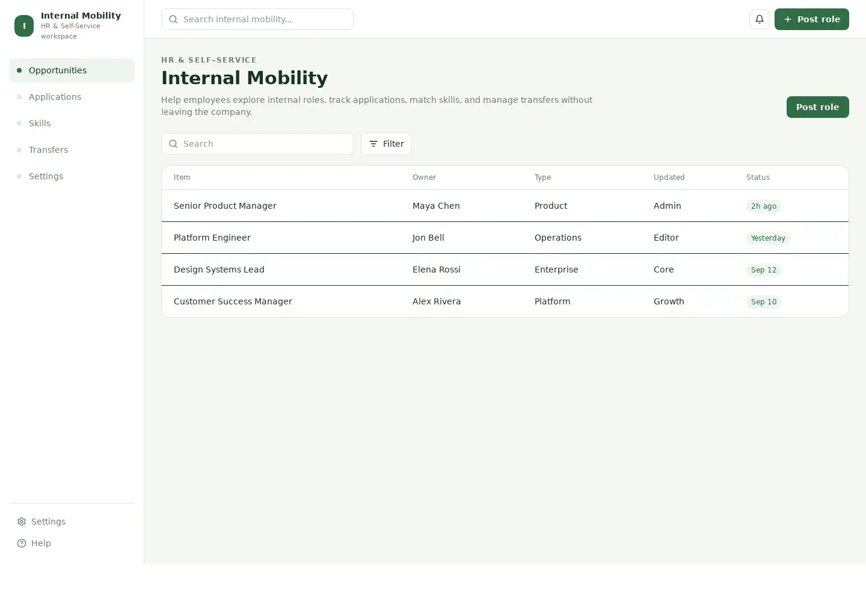Open the Senior Product Manager role
Viewport: 866px width, 616px height.
[225, 206]
